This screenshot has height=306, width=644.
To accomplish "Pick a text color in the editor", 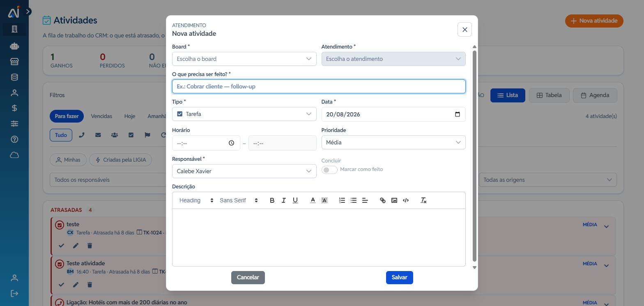I will [x=313, y=200].
